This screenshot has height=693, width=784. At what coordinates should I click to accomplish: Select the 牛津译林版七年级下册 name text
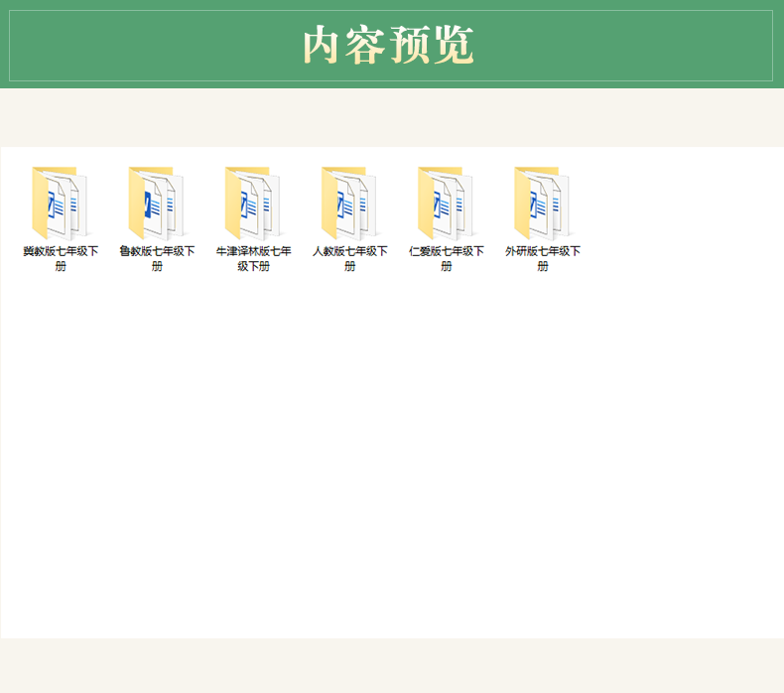click(253, 258)
